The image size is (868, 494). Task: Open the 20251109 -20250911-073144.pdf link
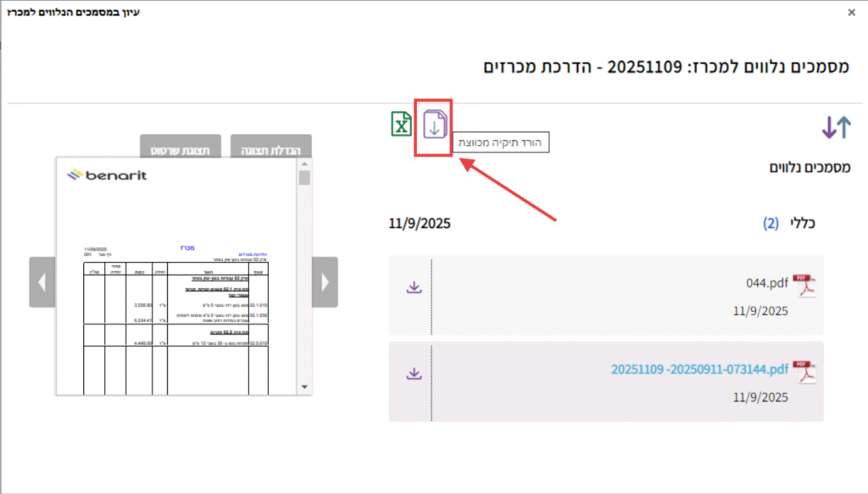pos(699,369)
